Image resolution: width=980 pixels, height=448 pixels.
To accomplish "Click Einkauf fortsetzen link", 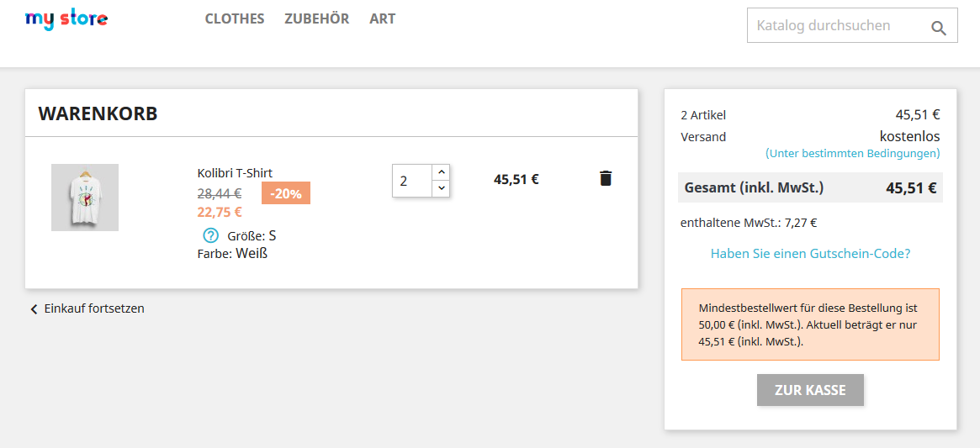I will (94, 308).
